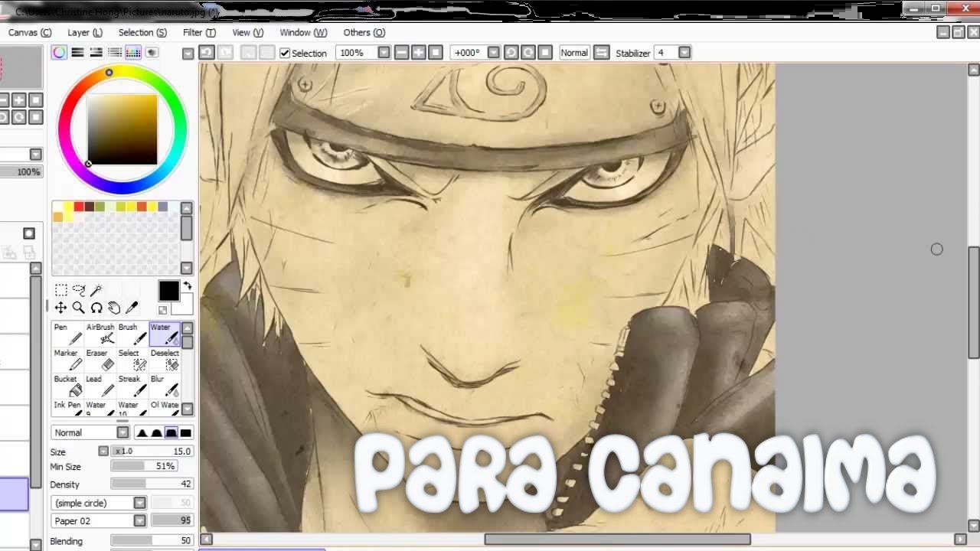This screenshot has height=551, width=980.
Task: Open the rotation angle dropdown
Action: coord(493,53)
